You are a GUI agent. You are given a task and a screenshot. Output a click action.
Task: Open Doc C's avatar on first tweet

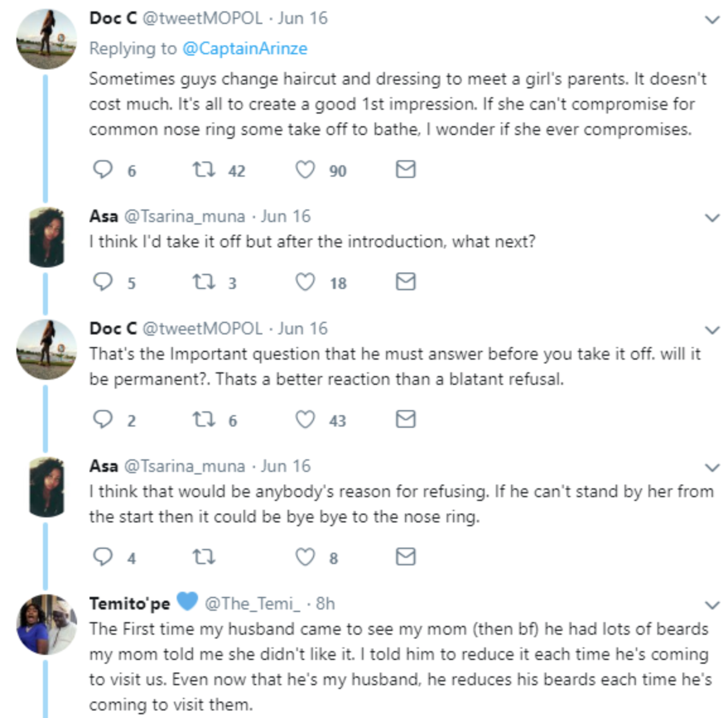click(46, 39)
